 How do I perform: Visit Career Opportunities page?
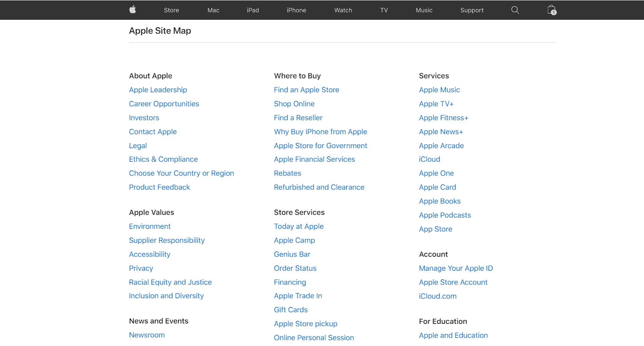(x=164, y=104)
